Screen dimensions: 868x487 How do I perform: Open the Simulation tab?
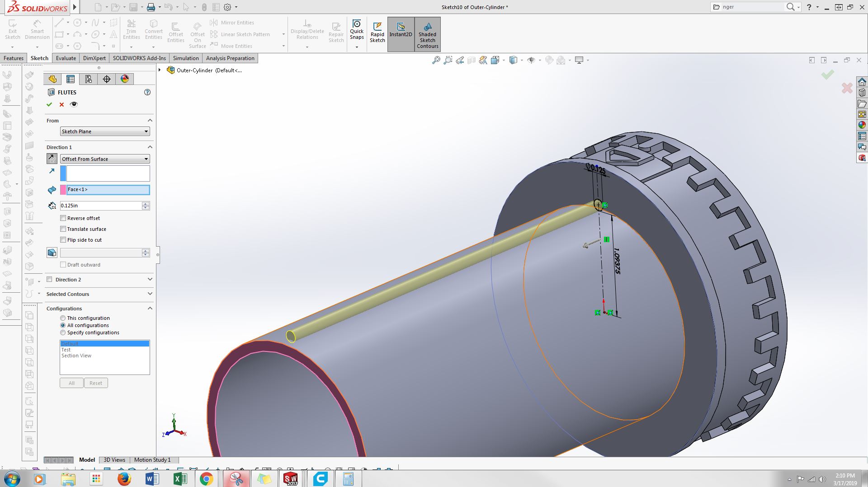click(x=186, y=58)
